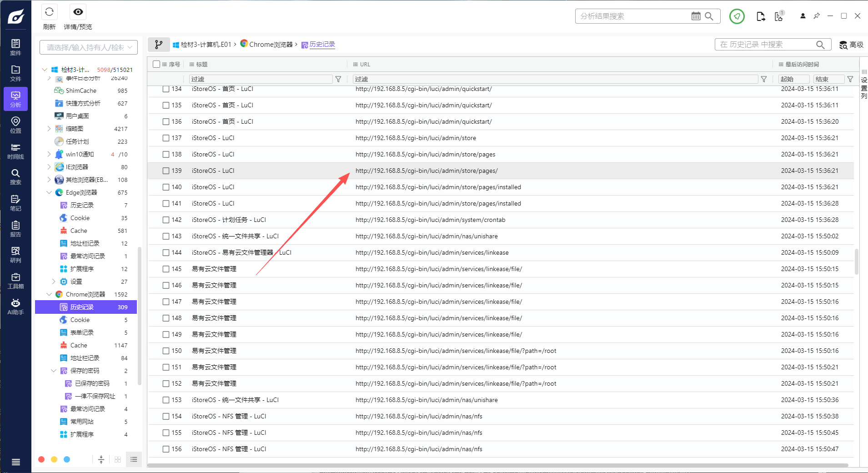Open the AI助手 sidebar icon
Screen dimensions: 868x473
tap(15, 306)
